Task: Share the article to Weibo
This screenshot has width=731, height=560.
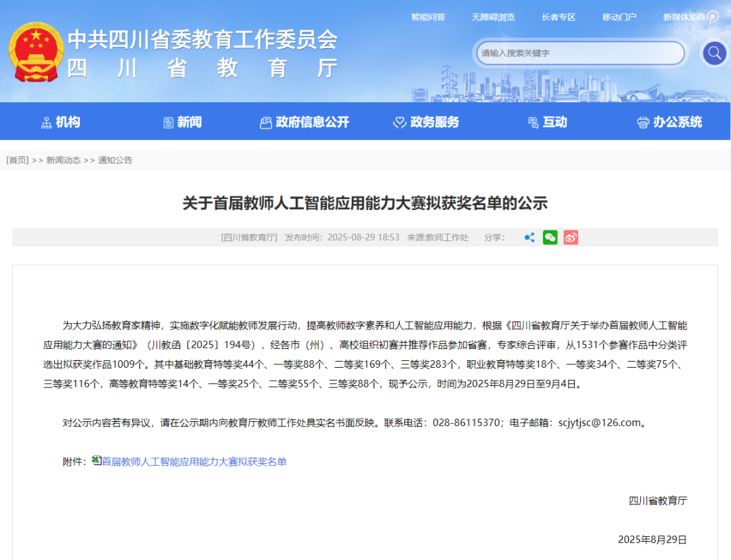Action: click(x=570, y=238)
